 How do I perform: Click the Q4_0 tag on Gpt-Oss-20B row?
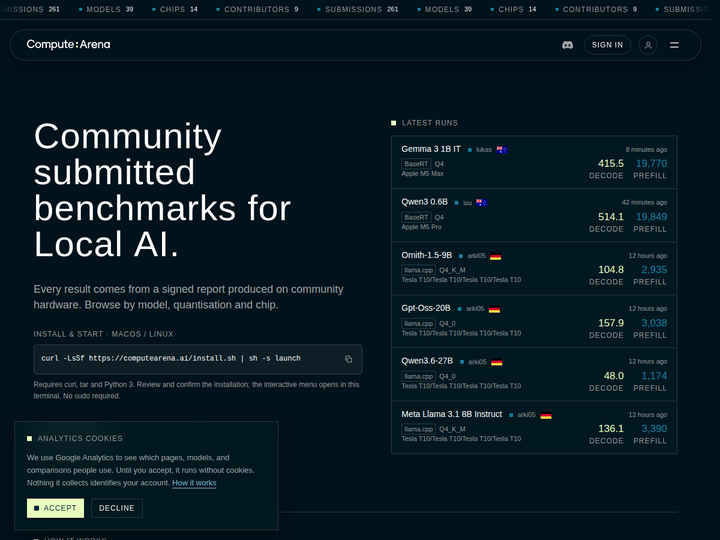click(x=447, y=323)
